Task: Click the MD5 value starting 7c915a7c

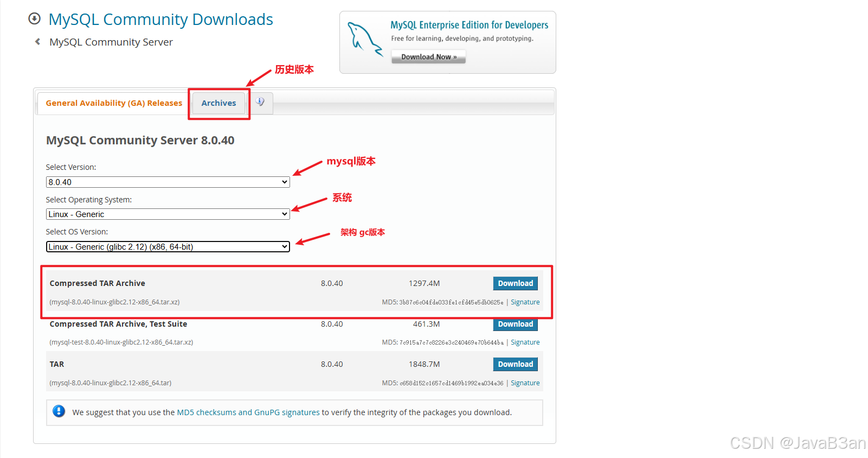Action: [451, 342]
